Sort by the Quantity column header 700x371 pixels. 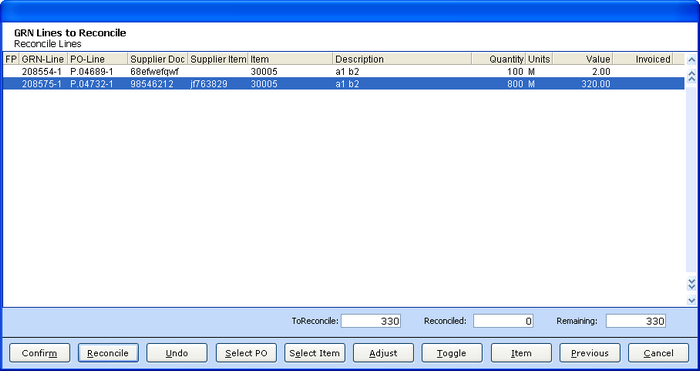pos(498,59)
